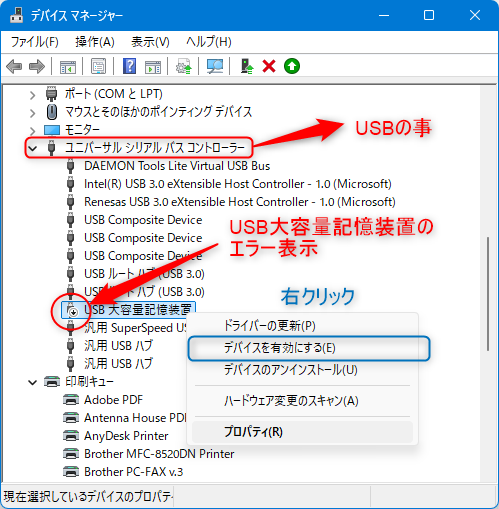Click the show/hide console tree icon

coord(68,66)
